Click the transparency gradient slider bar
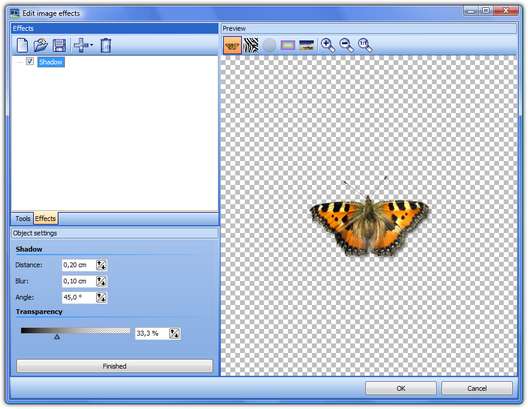The image size is (528, 409). 75,331
